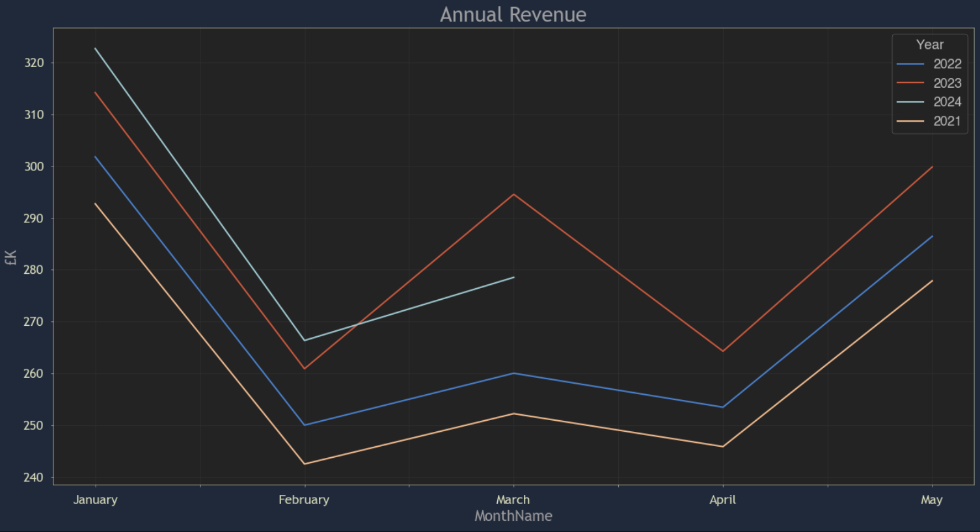
Task: Click the January x-axis label
Action: (x=96, y=499)
